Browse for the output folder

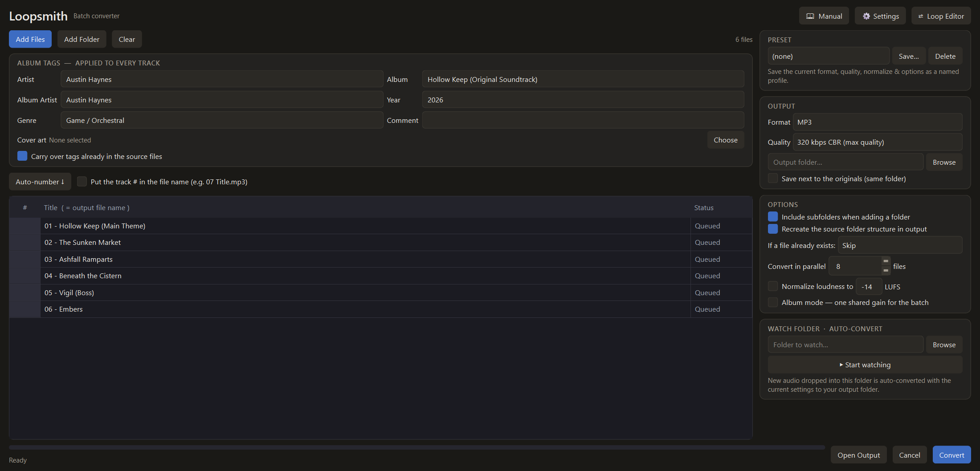point(944,162)
